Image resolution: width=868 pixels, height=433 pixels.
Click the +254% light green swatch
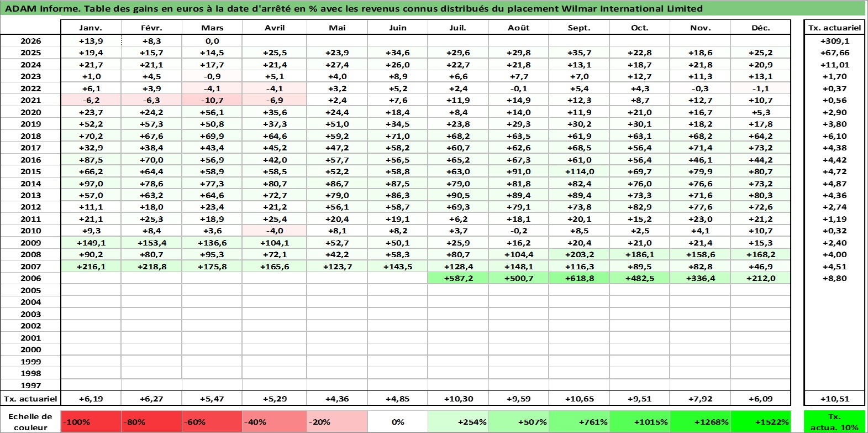tap(458, 421)
